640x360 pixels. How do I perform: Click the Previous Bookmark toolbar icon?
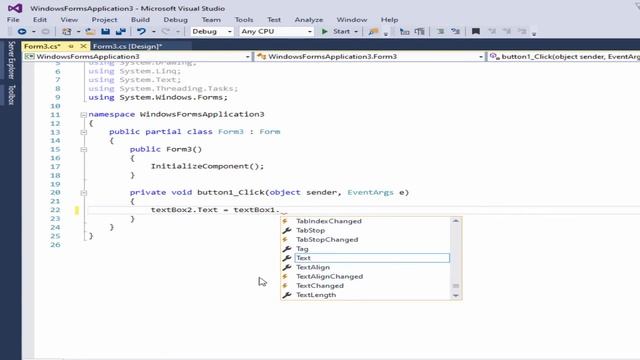point(492,31)
